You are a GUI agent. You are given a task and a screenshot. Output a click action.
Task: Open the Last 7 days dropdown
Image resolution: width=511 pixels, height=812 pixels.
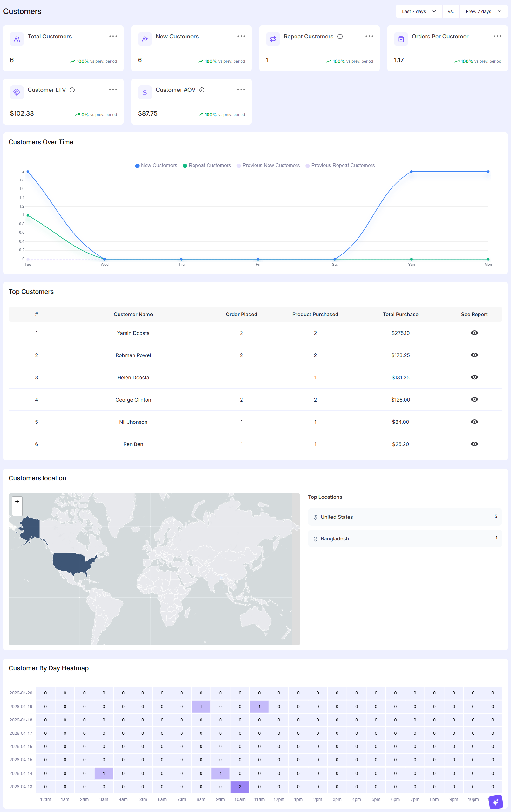point(418,11)
